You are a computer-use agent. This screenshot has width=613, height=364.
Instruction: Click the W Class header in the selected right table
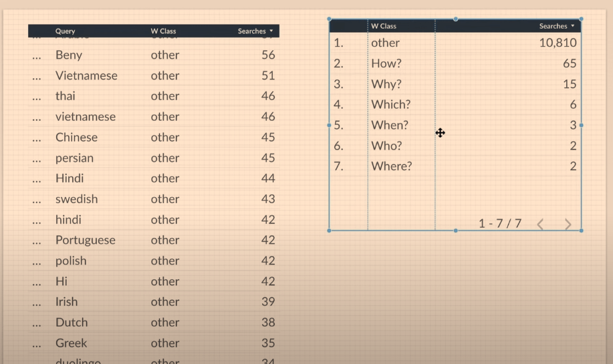coord(384,26)
